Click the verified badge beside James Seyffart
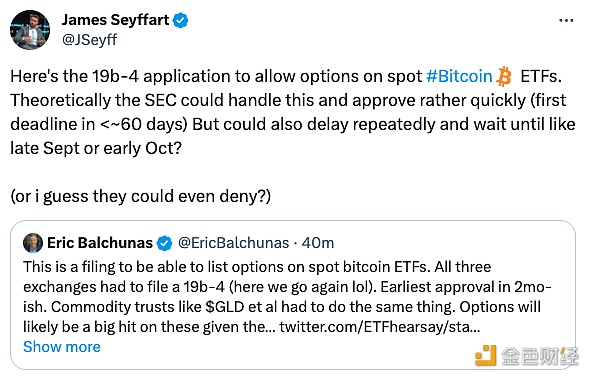This screenshot has width=590, height=377. tap(181, 20)
